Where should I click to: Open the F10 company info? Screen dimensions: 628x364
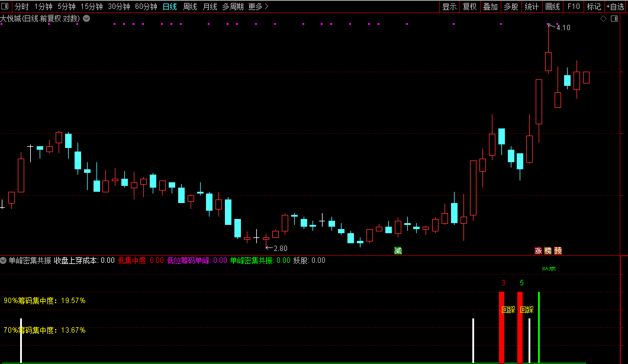[x=574, y=7]
